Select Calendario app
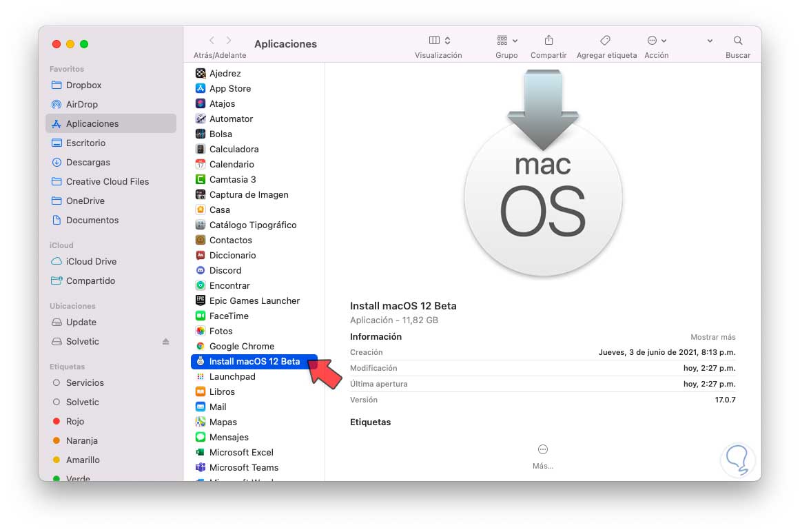800x532 pixels. click(254, 164)
